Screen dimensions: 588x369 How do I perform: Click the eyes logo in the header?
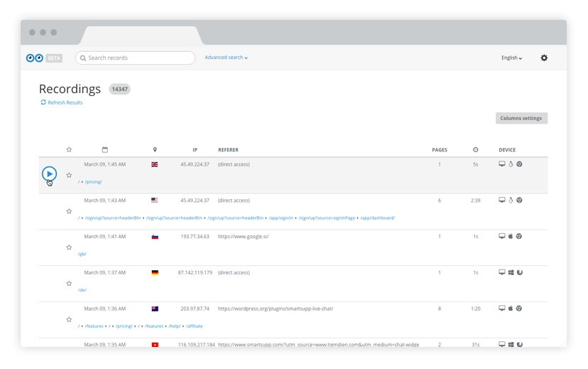(35, 58)
